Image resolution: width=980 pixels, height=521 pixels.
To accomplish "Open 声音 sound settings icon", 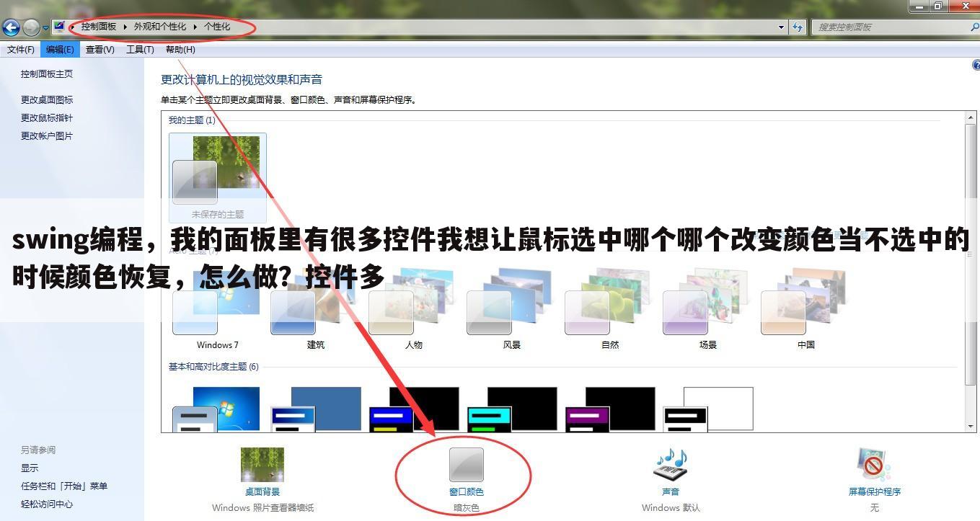I will pyautogui.click(x=670, y=465).
